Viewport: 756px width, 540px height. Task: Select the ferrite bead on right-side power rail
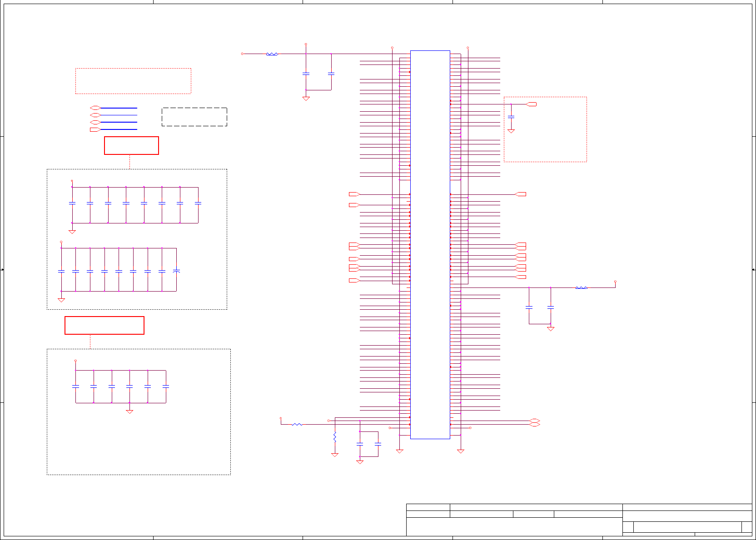coord(581,287)
